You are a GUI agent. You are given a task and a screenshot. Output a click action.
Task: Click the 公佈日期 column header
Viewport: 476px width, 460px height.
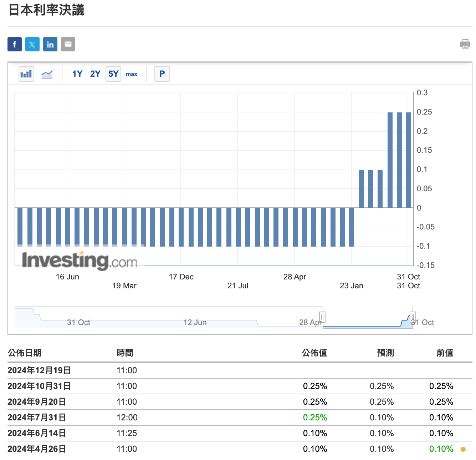[x=25, y=353]
